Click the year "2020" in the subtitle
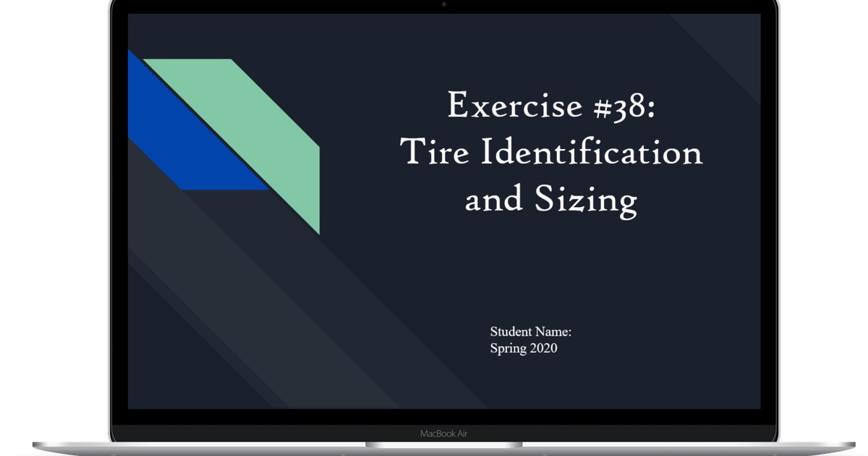 (x=542, y=348)
